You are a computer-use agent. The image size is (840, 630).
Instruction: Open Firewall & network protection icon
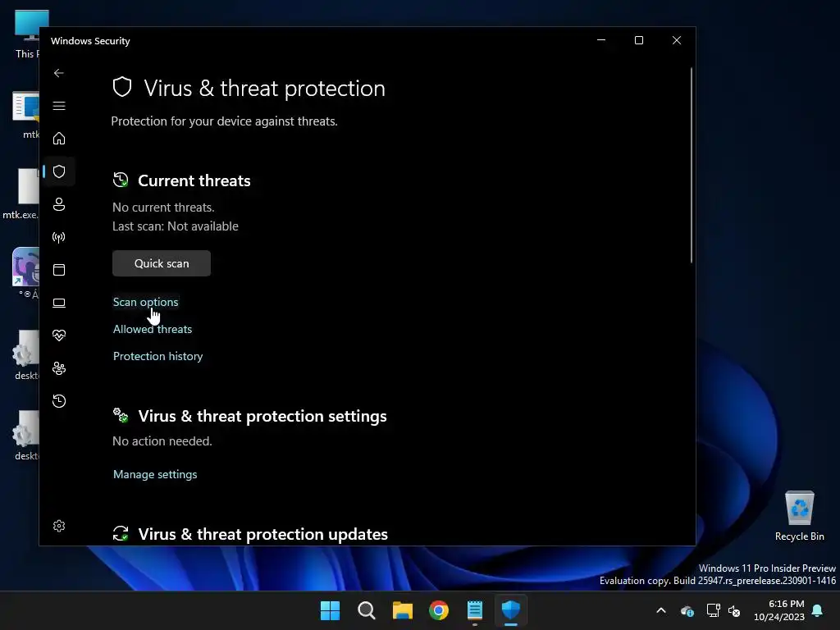(59, 237)
